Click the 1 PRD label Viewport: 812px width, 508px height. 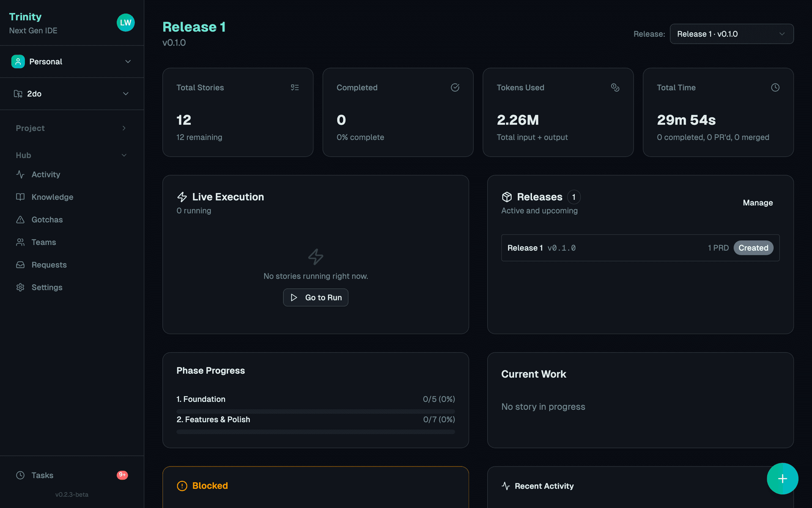point(718,248)
